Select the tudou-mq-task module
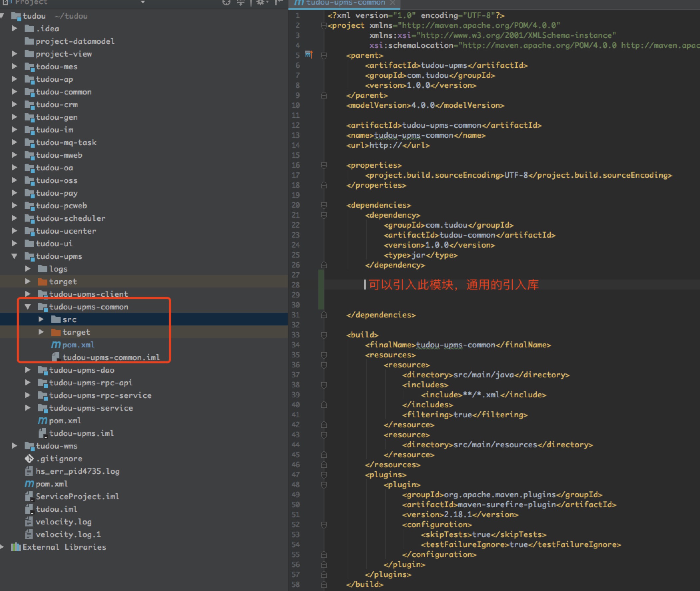 tap(66, 142)
